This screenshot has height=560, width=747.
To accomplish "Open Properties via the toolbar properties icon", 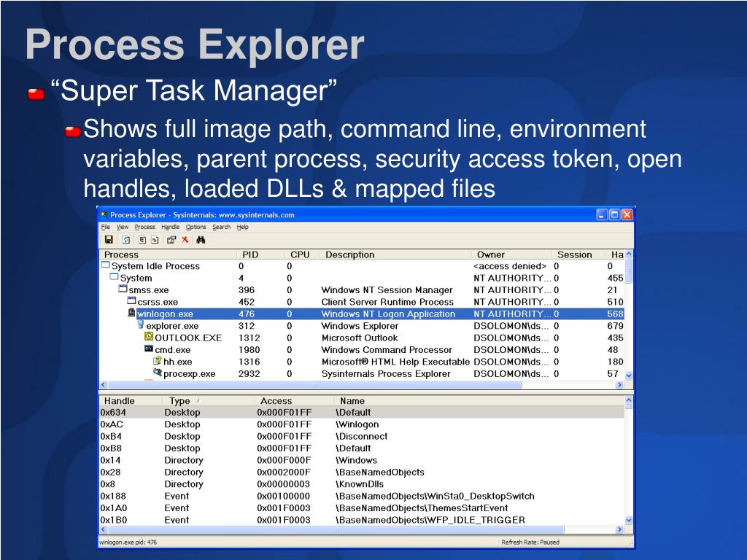I will pyautogui.click(x=171, y=240).
